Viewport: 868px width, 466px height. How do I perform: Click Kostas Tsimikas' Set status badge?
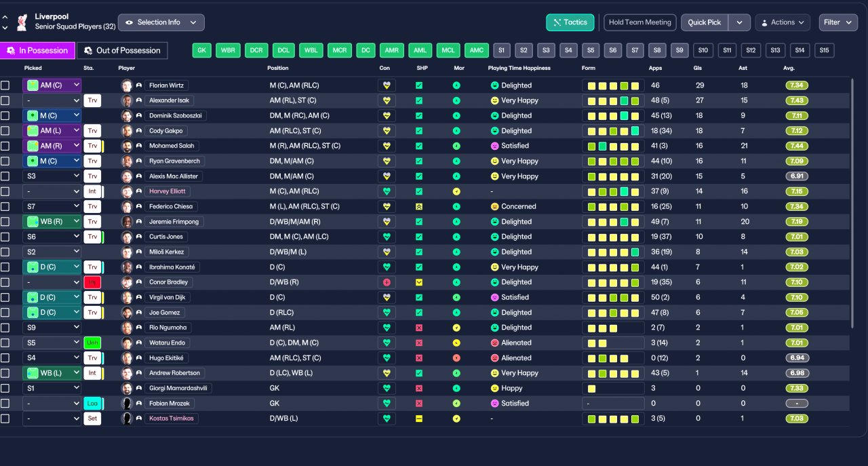(92, 419)
